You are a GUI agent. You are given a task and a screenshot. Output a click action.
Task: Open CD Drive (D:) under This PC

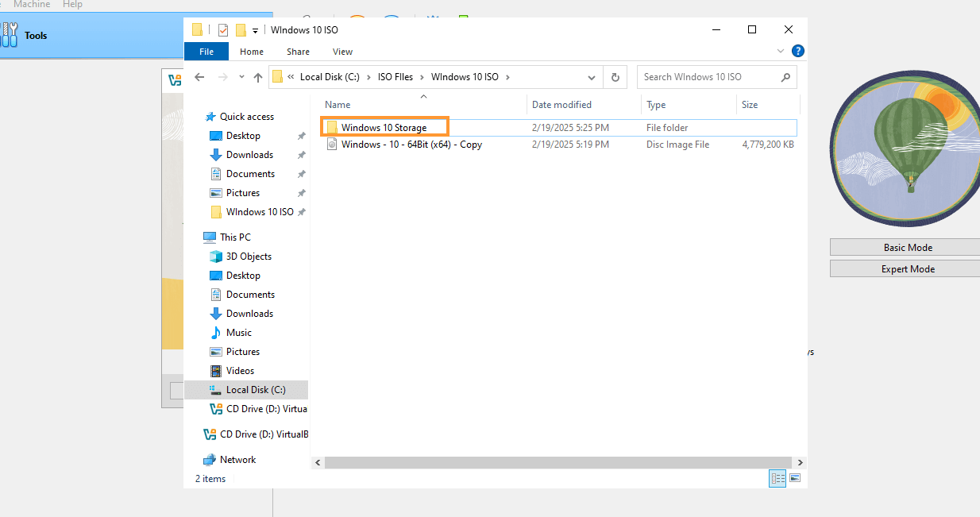[267, 409]
